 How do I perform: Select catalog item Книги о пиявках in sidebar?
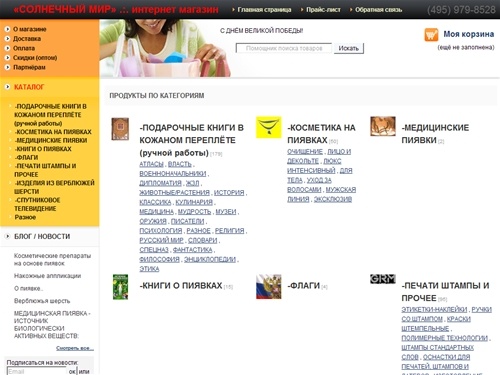point(43,149)
